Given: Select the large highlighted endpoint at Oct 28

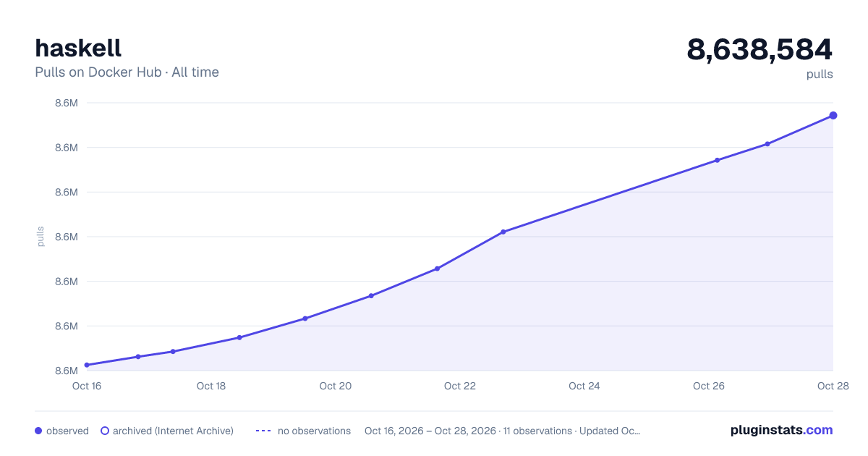Looking at the screenshot, I should point(833,115).
